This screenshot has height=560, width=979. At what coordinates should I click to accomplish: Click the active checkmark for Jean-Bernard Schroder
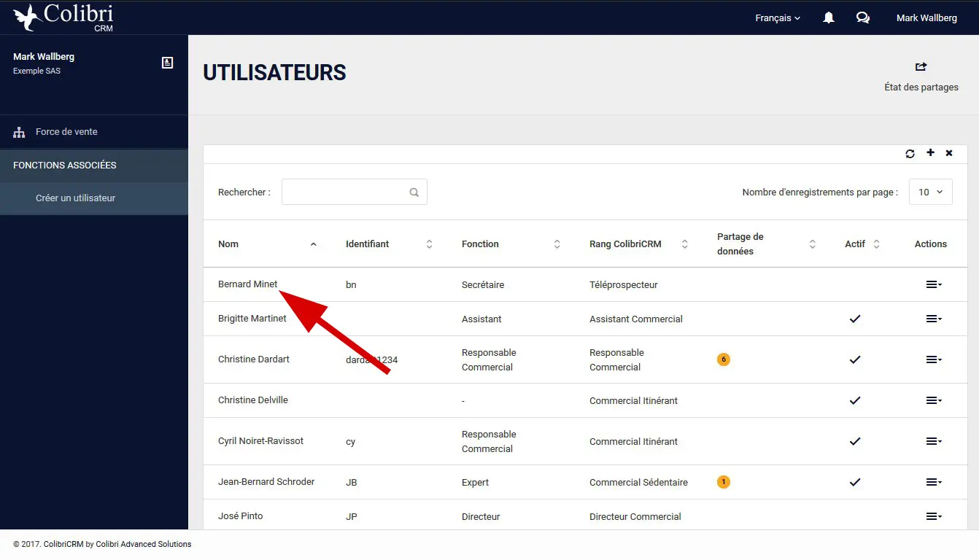855,482
